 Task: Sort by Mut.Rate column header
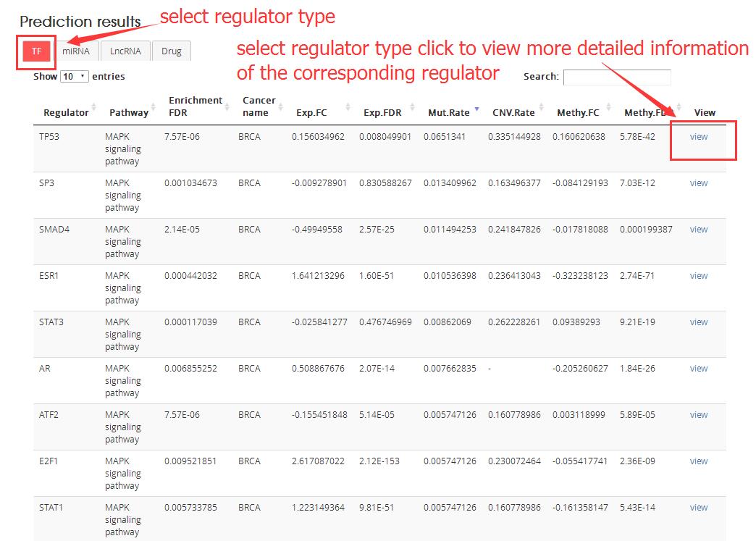[x=449, y=112]
